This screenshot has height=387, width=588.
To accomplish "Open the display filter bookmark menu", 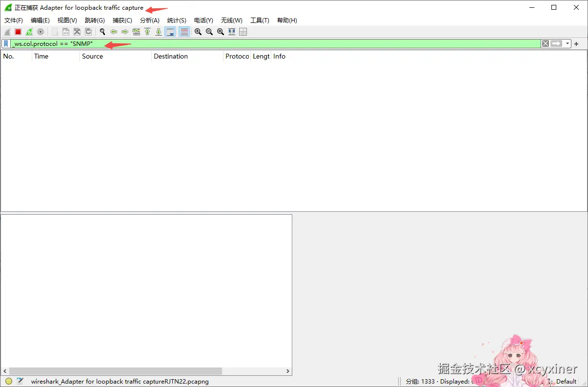I will click(6, 44).
